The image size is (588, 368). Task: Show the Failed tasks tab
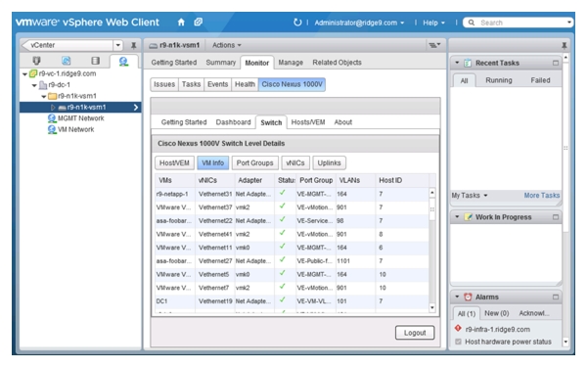coord(540,80)
